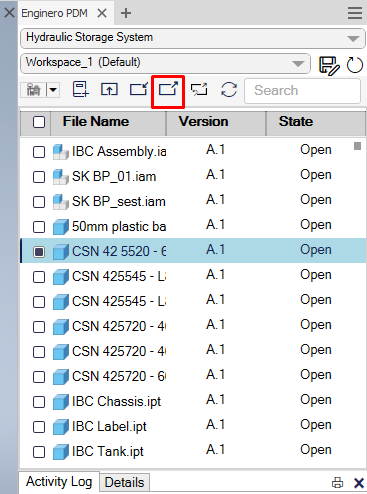Click the upload arrow box icon

(x=109, y=89)
